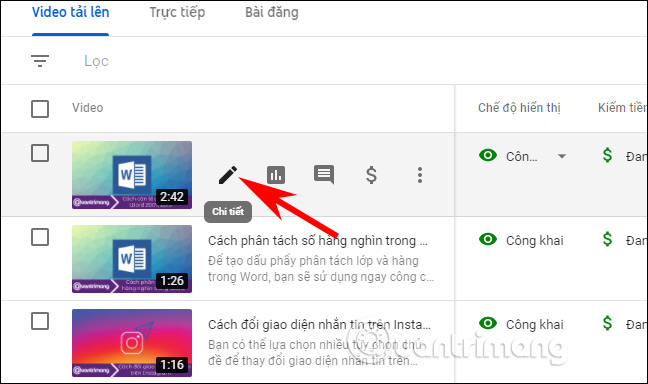This screenshot has width=648, height=384.
Task: Click the filter lines icon
Action: tap(40, 61)
